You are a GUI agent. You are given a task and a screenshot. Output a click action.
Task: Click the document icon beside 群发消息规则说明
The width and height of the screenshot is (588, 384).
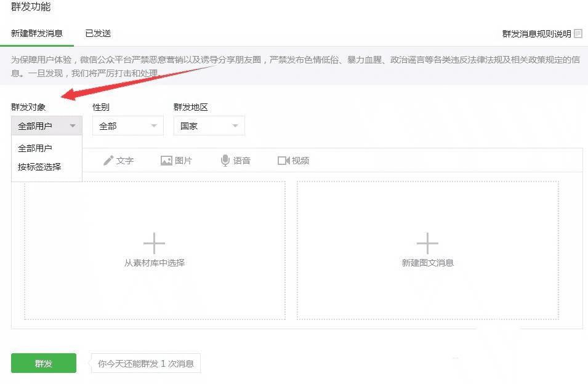click(x=578, y=34)
